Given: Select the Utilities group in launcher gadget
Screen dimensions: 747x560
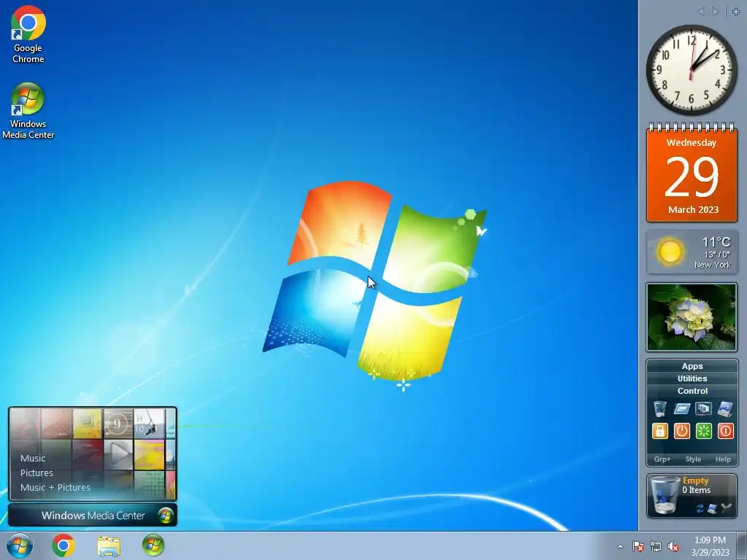Looking at the screenshot, I should (x=692, y=378).
